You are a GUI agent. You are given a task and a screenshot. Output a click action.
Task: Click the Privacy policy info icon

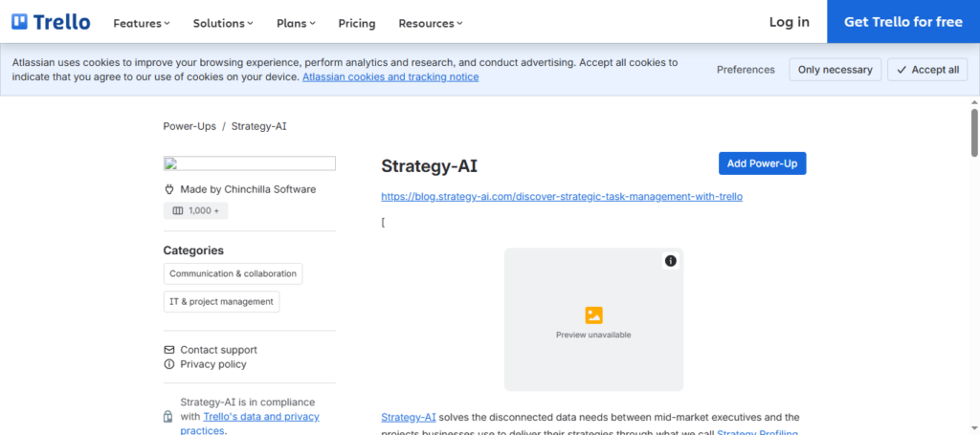tap(168, 364)
